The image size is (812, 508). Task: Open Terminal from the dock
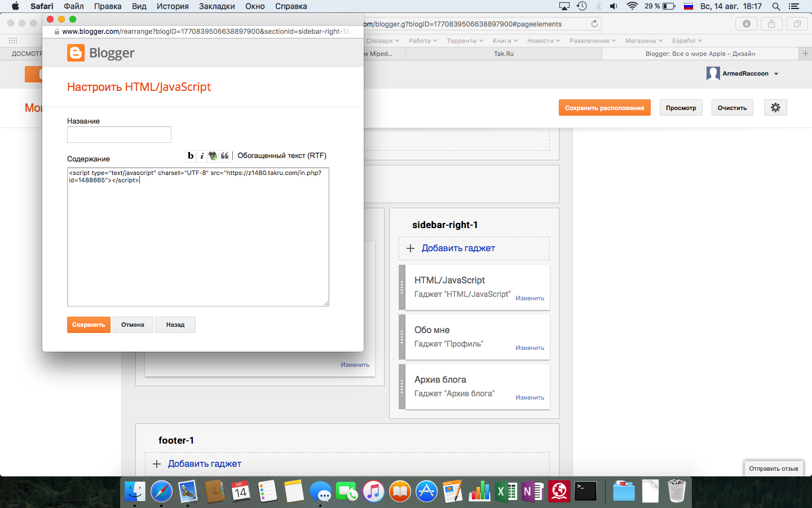pyautogui.click(x=585, y=492)
